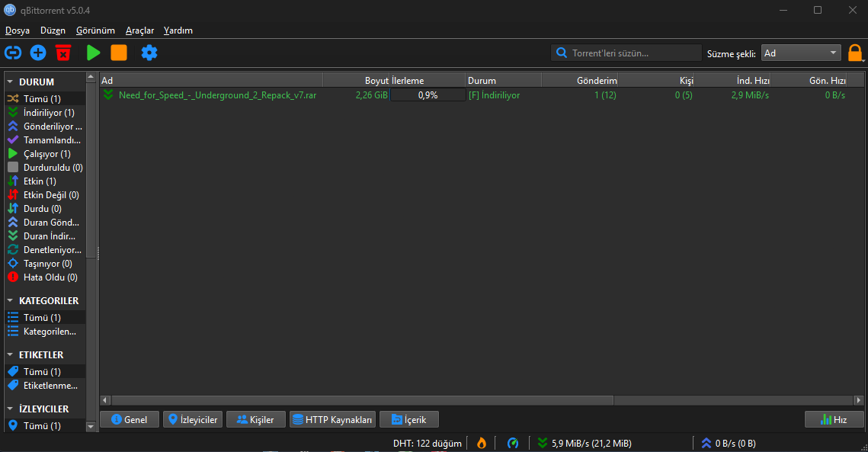The image size is (868, 452).
Task: Click the list's right scroll arrow
Action: click(859, 400)
